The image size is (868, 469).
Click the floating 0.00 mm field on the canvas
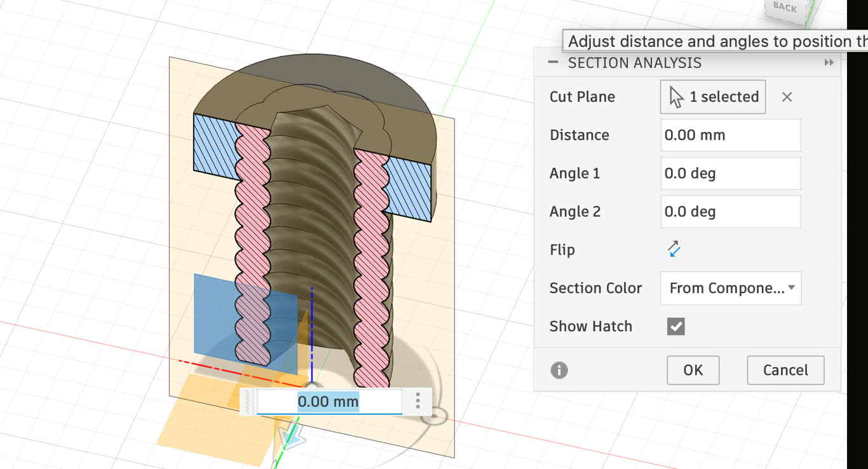click(329, 401)
